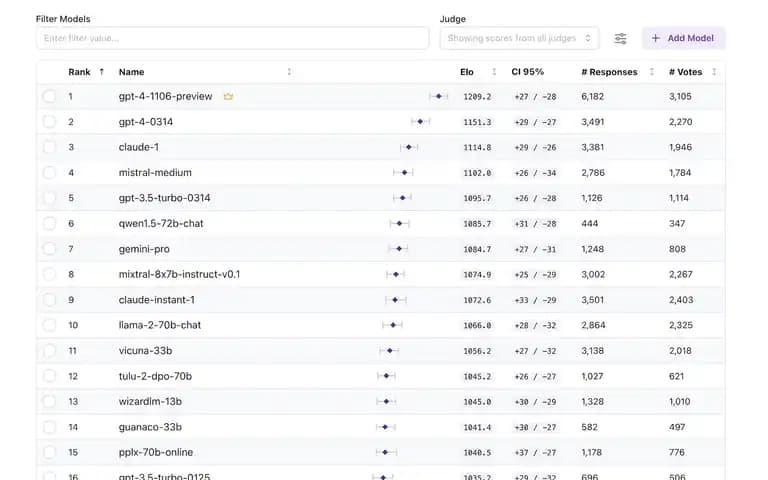The width and height of the screenshot is (768, 480).
Task: Click model name guanaco-33b
Action: [x=150, y=427]
